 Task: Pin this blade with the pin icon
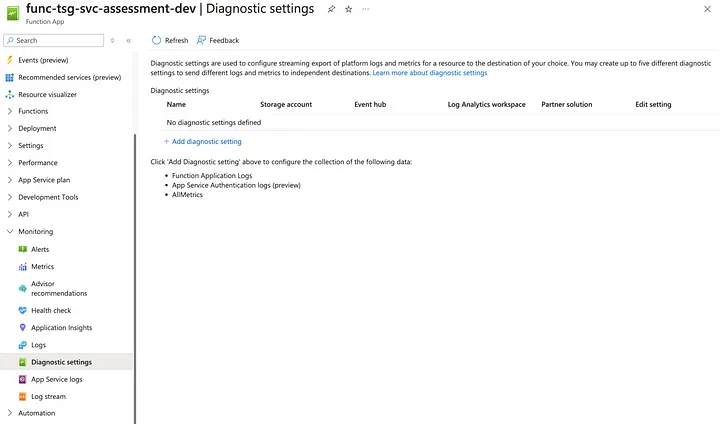click(x=331, y=9)
